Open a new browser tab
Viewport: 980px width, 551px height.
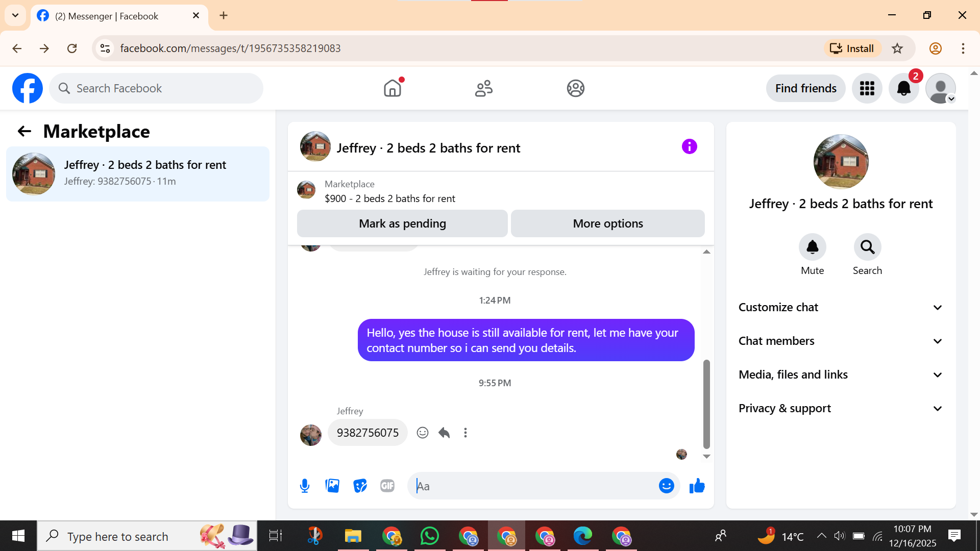point(224,15)
